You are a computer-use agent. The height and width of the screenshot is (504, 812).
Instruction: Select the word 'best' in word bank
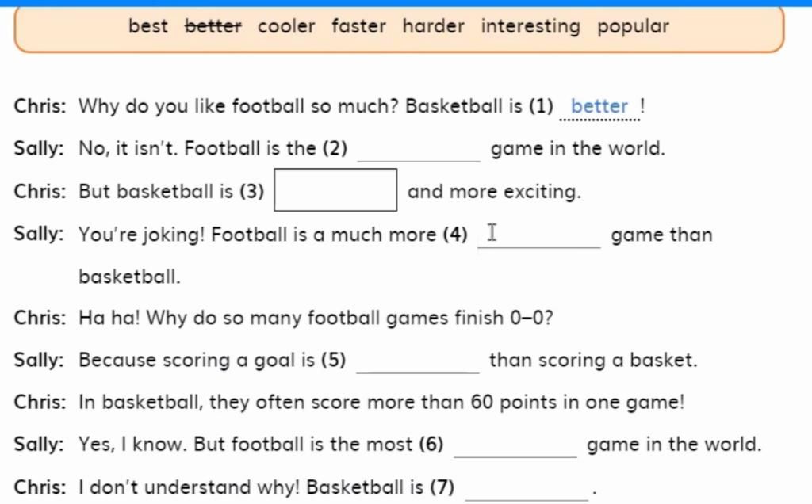pyautogui.click(x=148, y=26)
